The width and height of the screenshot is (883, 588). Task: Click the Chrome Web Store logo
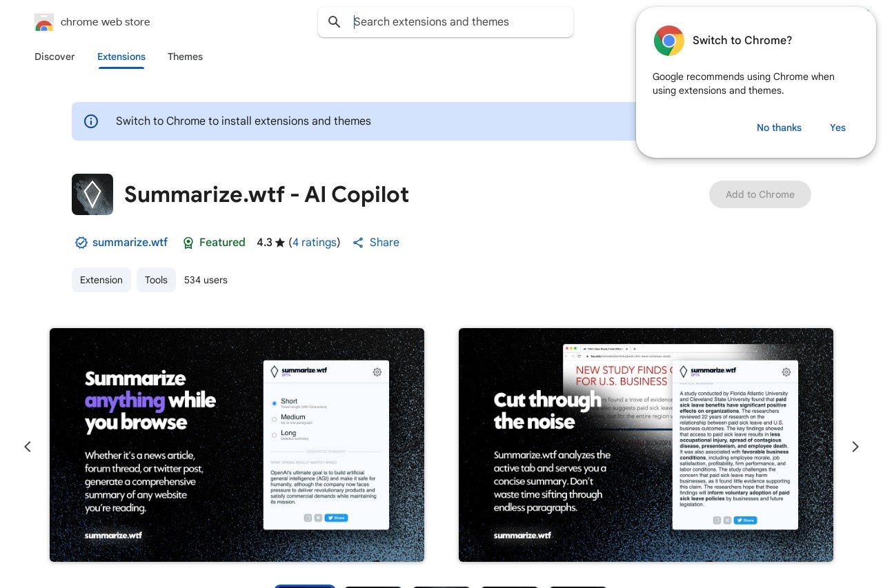pos(44,22)
